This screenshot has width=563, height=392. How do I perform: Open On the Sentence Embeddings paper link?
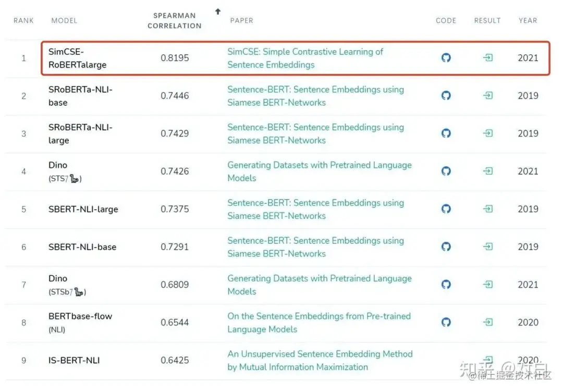click(319, 322)
